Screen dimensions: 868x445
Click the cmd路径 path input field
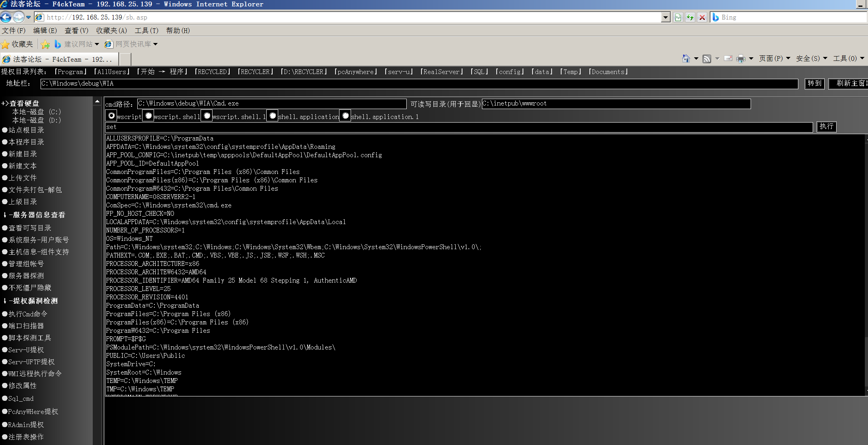(271, 103)
